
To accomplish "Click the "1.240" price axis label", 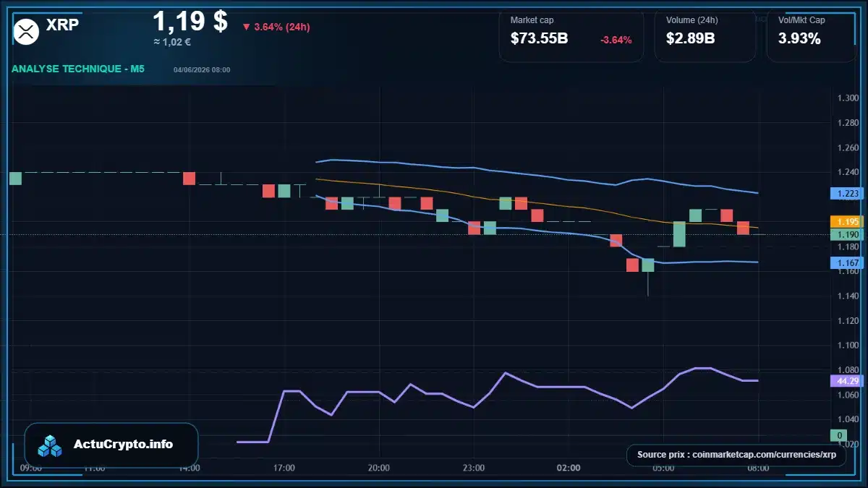I will pos(847,173).
